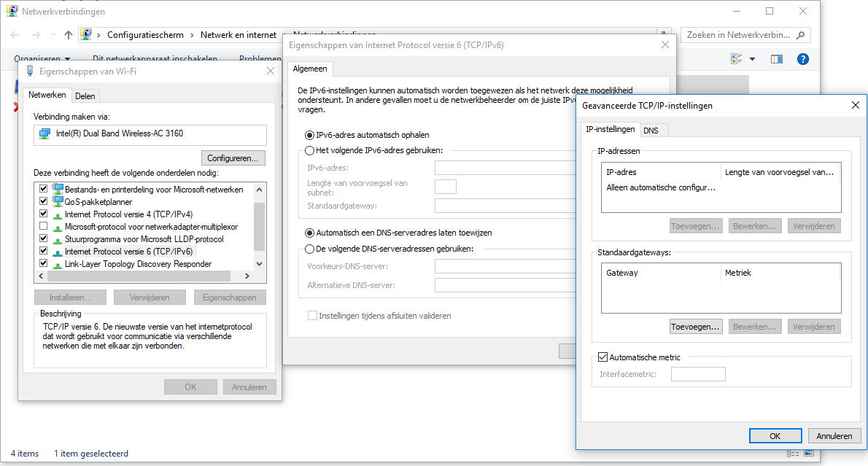Enable Microsoft-protocol voor netwerkadapter-multiplexor checkbox
868x466 pixels.
pyautogui.click(x=44, y=227)
